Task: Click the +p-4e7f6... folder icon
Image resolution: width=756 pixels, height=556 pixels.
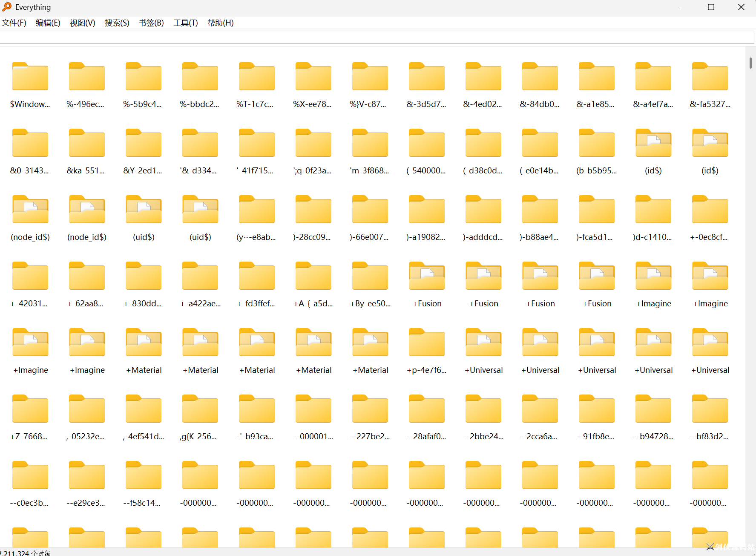Action: point(427,343)
